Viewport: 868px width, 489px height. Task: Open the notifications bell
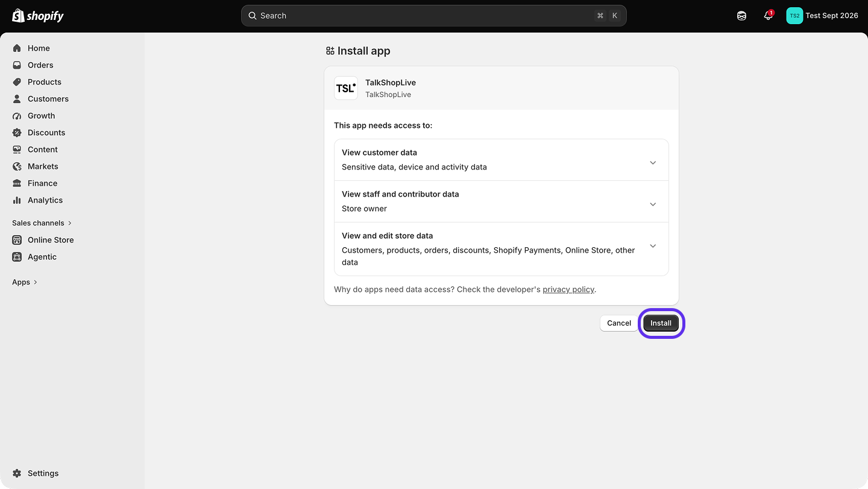(768, 16)
